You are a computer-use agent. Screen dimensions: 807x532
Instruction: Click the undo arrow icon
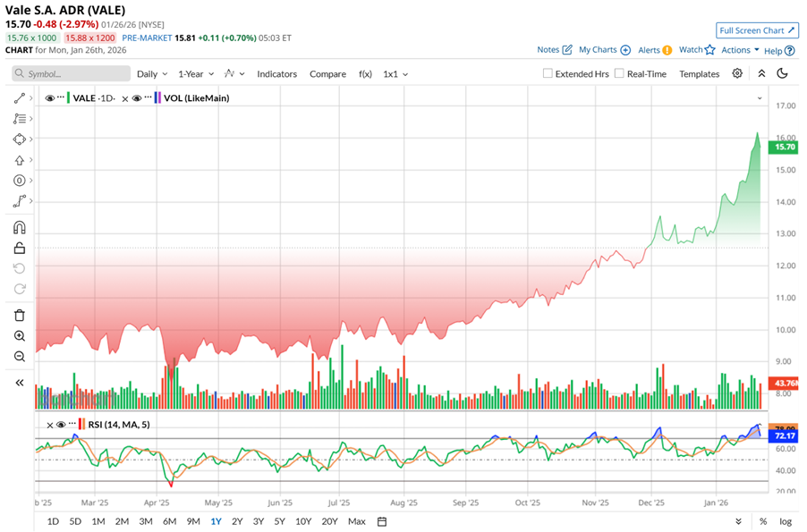pos(20,268)
